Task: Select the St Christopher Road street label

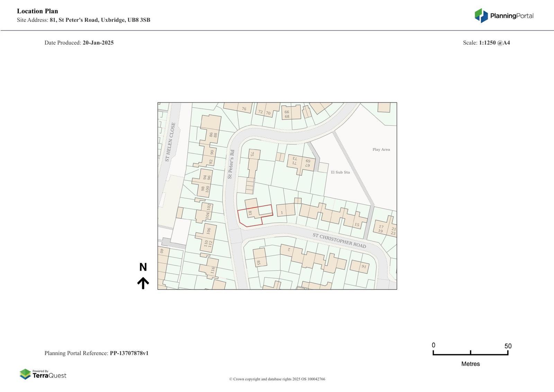Action: click(x=339, y=240)
